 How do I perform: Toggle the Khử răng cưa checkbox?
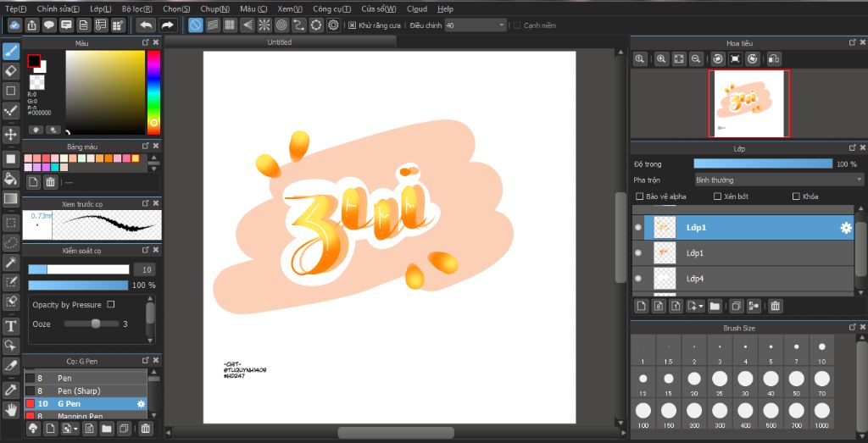[x=352, y=25]
